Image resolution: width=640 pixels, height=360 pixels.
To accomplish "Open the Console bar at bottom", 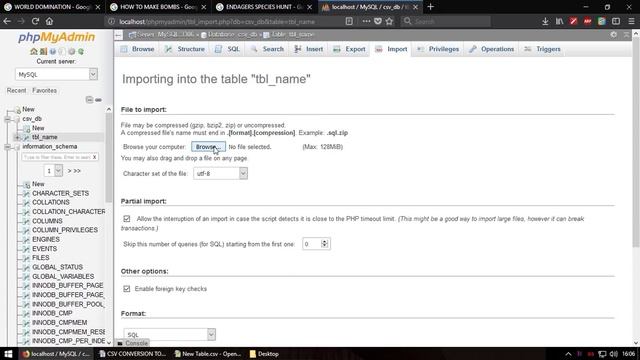I will pyautogui.click(x=133, y=343).
